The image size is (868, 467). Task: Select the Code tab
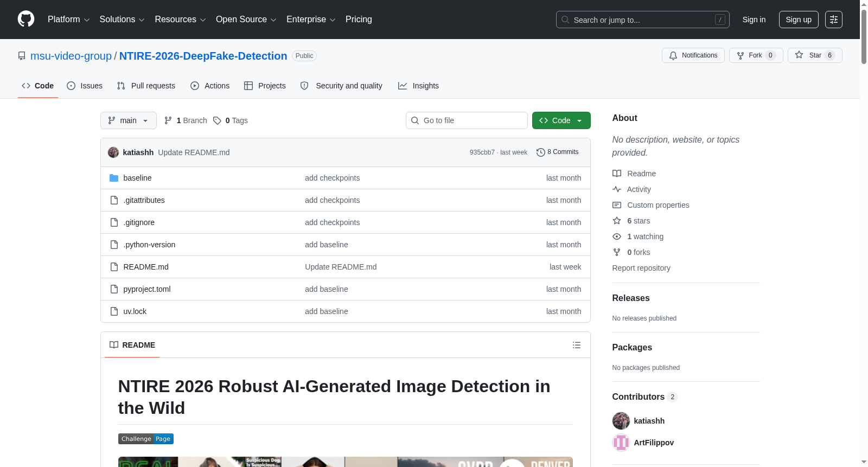pos(37,86)
